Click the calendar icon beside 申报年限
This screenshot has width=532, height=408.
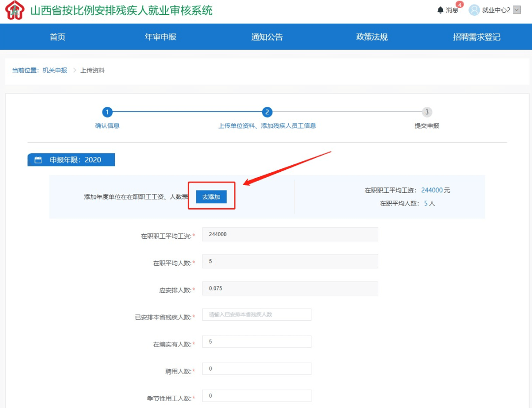click(x=38, y=160)
